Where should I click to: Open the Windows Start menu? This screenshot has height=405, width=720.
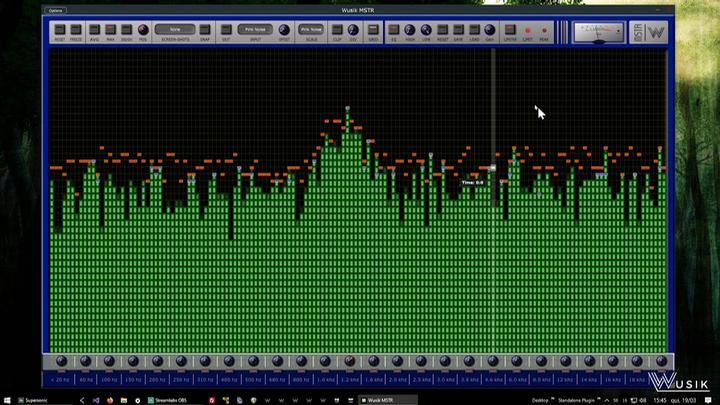(x=7, y=400)
